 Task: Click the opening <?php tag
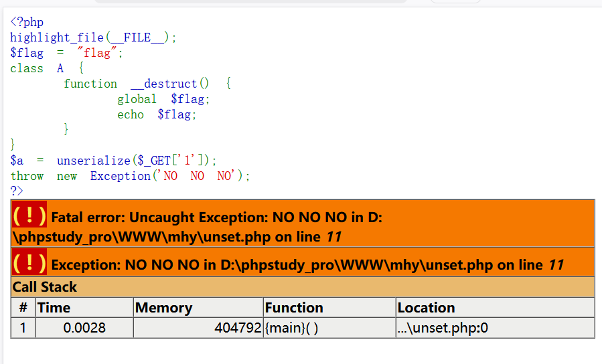27,22
